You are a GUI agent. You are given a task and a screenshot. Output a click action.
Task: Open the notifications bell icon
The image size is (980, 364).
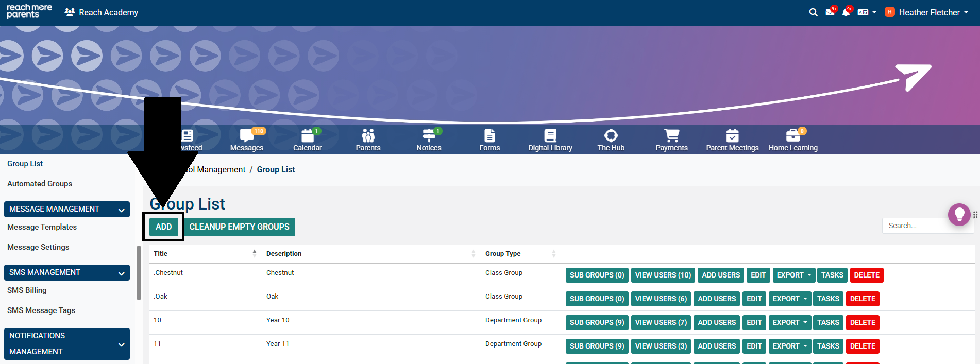[846, 12]
